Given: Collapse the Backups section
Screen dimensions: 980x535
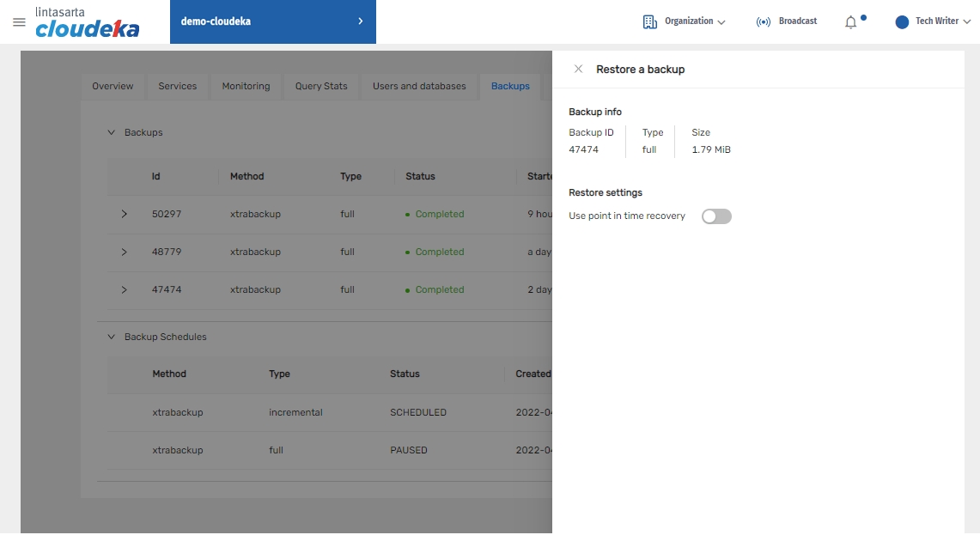Looking at the screenshot, I should tap(111, 132).
